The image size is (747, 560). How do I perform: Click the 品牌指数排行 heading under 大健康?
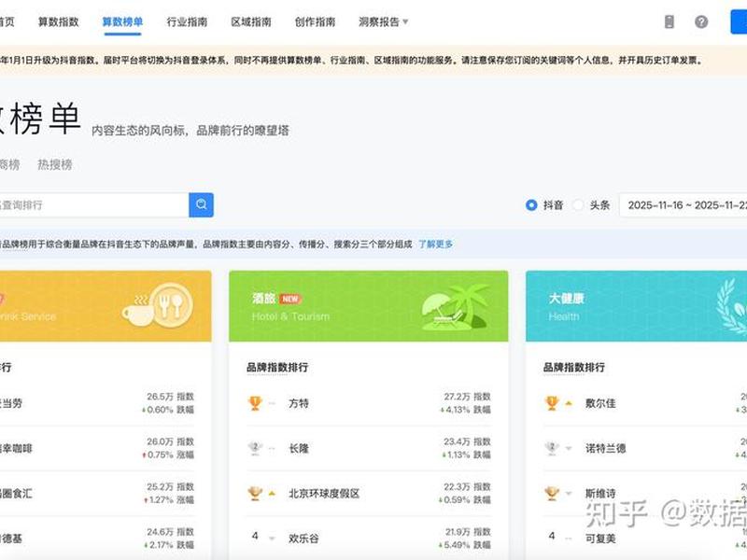[574, 367]
